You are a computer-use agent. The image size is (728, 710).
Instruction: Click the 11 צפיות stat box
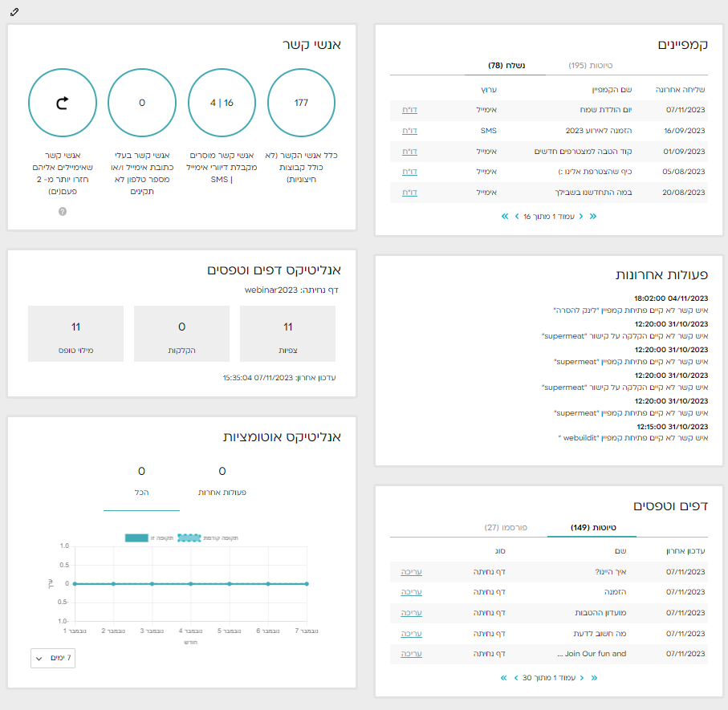click(288, 334)
